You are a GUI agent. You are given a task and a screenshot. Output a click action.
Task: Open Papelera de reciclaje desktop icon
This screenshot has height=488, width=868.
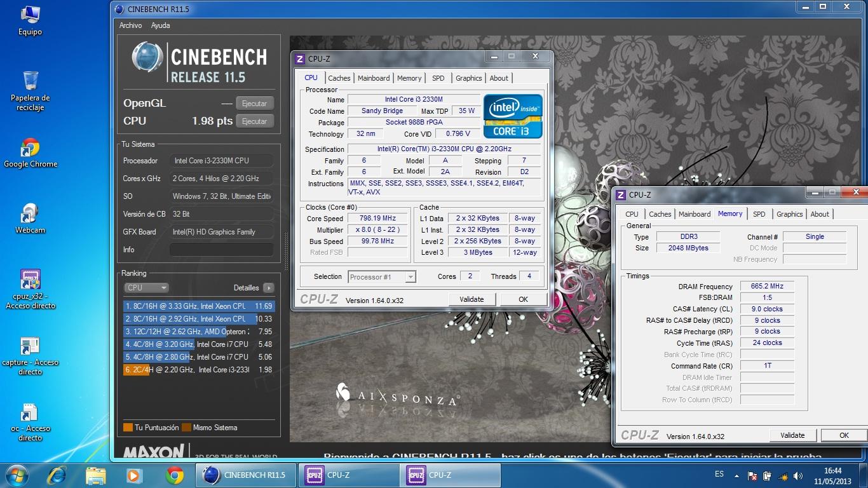pos(30,91)
